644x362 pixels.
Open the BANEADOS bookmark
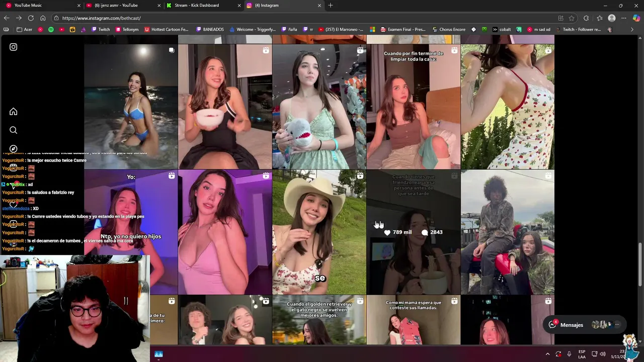(210, 30)
